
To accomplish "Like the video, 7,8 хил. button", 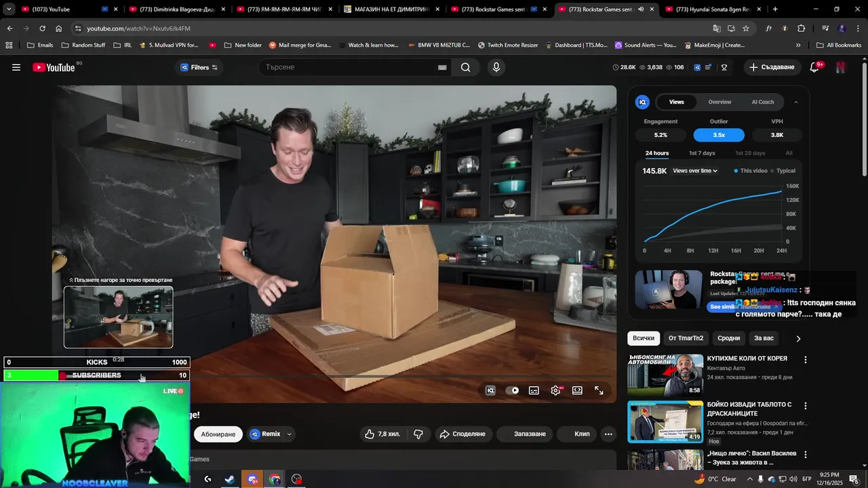I will point(383,434).
